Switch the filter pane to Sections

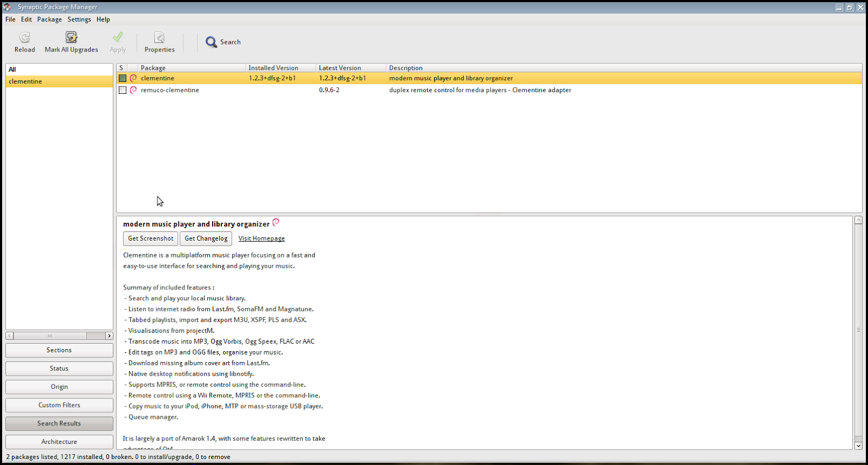click(x=59, y=350)
